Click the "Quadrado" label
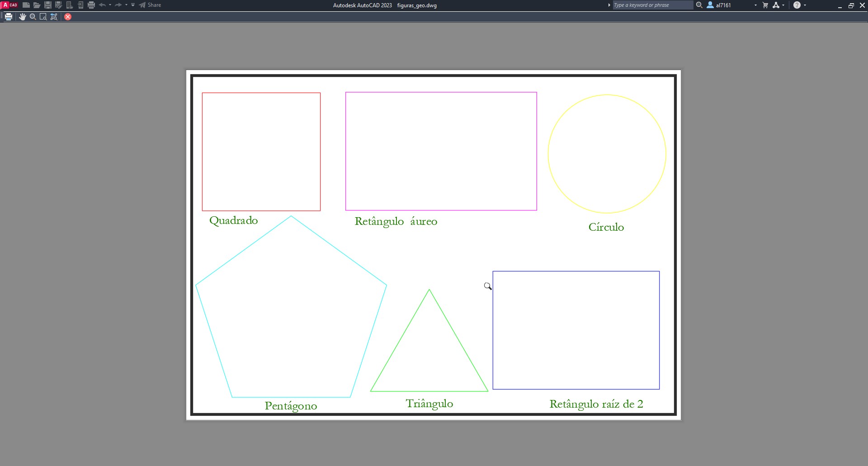 234,221
